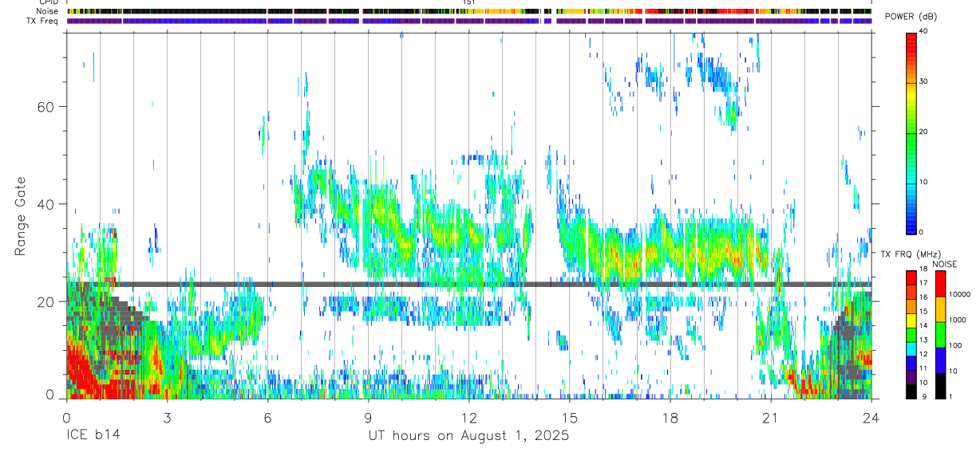
Task: Pick the cyan swatch in the TX FRQ colorbar
Action: (x=911, y=348)
